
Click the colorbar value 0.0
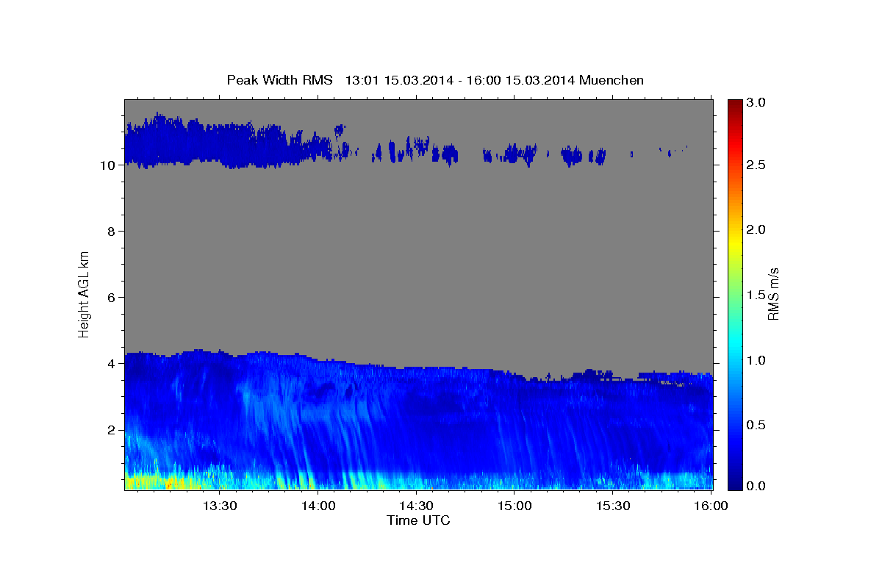tap(755, 486)
